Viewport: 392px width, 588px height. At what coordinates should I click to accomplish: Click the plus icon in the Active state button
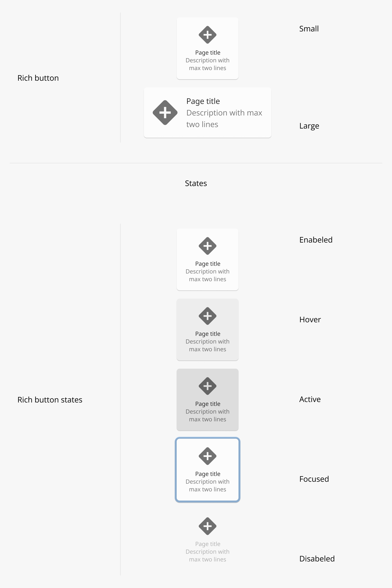coord(208,386)
